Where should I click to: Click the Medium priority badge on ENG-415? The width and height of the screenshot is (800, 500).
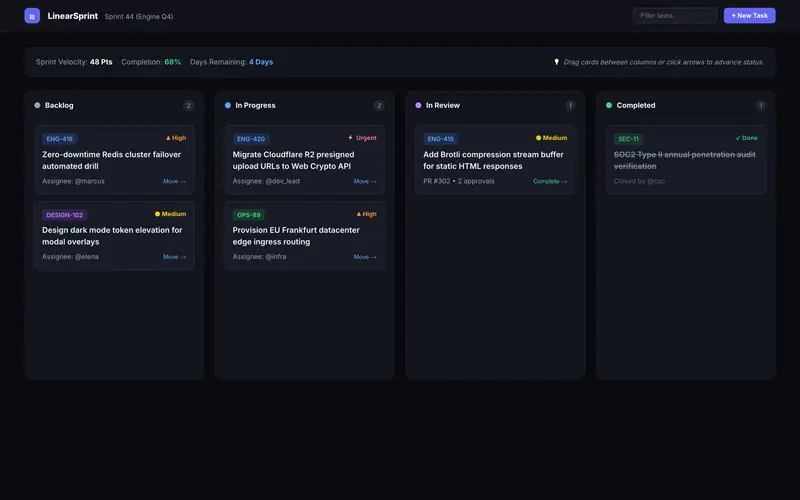coord(552,138)
